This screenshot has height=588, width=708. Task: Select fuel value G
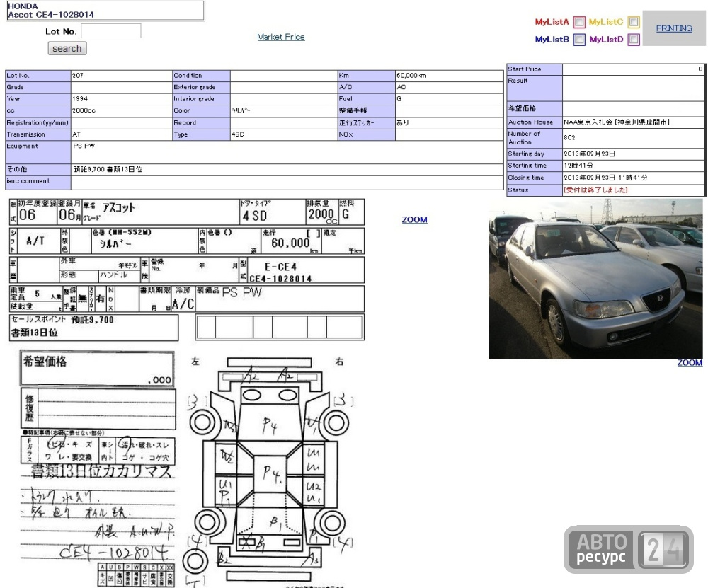coord(399,98)
